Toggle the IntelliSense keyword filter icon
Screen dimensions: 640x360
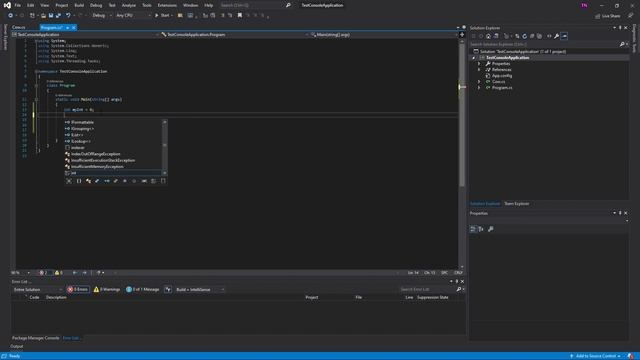click(153, 181)
